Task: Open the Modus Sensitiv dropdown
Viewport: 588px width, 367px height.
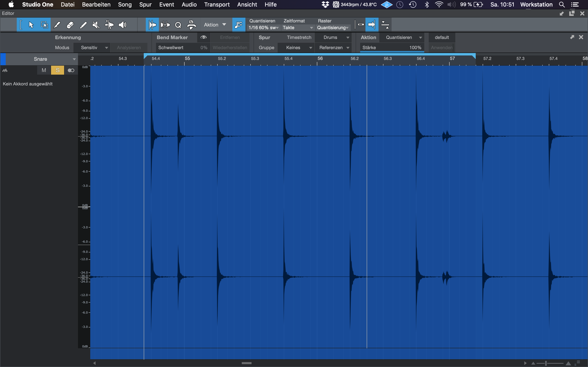Action: pyautogui.click(x=94, y=48)
